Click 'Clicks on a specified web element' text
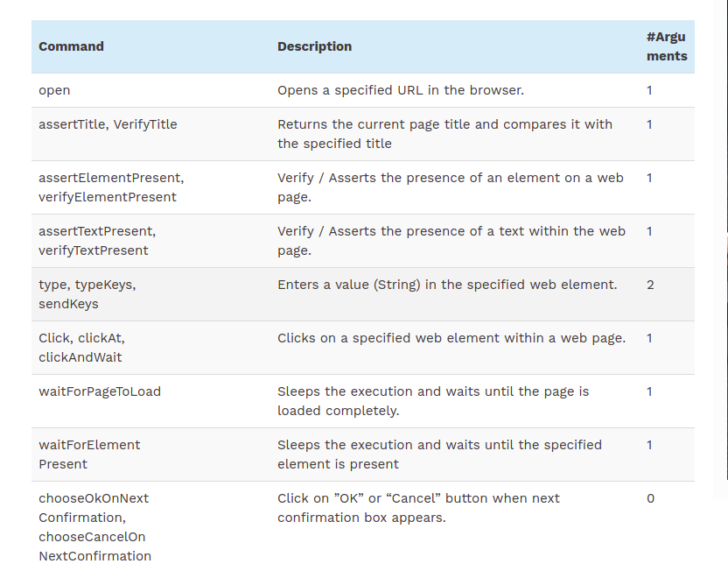The width and height of the screenshot is (728, 578). coord(451,338)
